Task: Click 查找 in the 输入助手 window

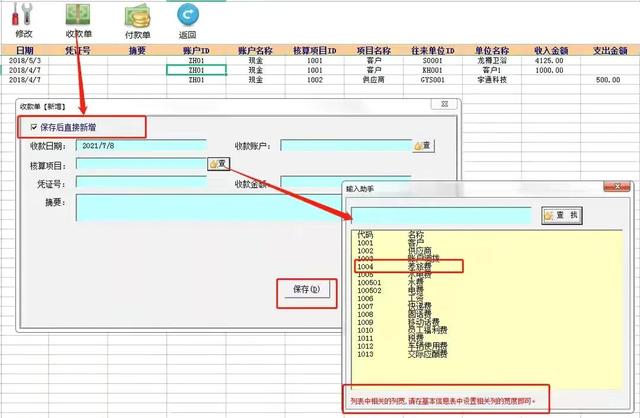Action: point(562,215)
